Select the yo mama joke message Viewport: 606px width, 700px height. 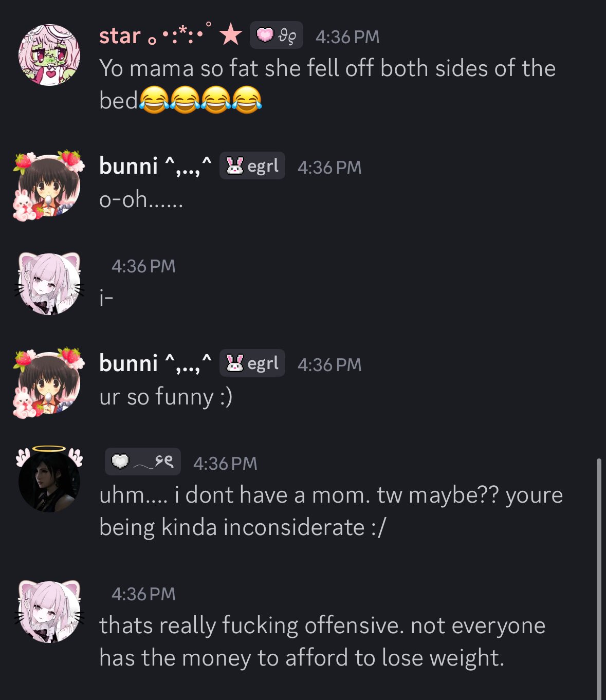(327, 84)
